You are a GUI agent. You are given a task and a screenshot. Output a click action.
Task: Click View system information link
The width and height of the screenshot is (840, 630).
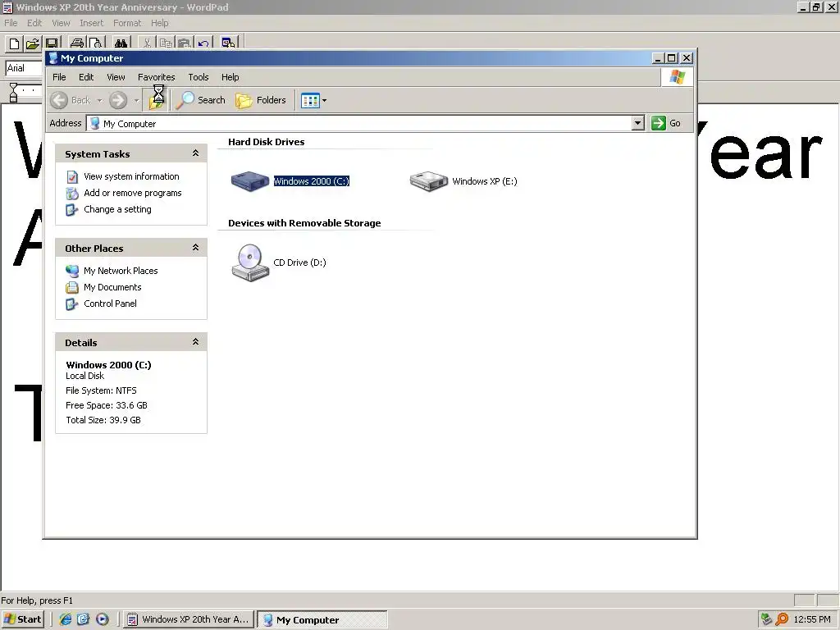click(131, 176)
